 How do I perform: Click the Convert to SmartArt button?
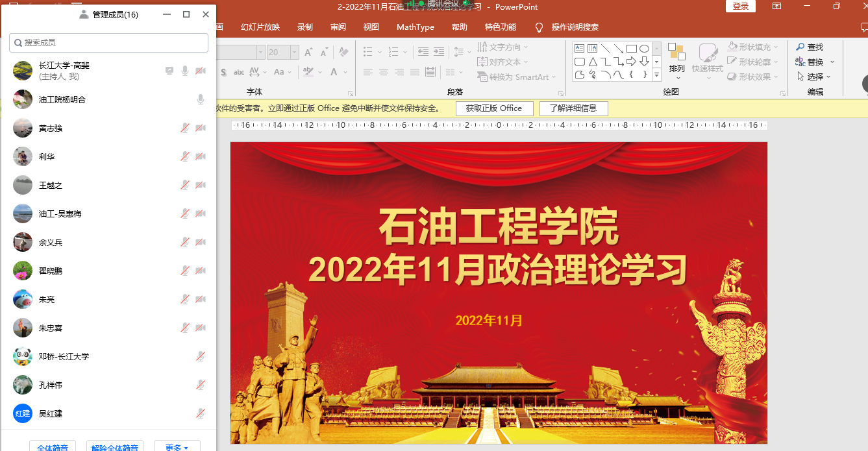tap(517, 77)
